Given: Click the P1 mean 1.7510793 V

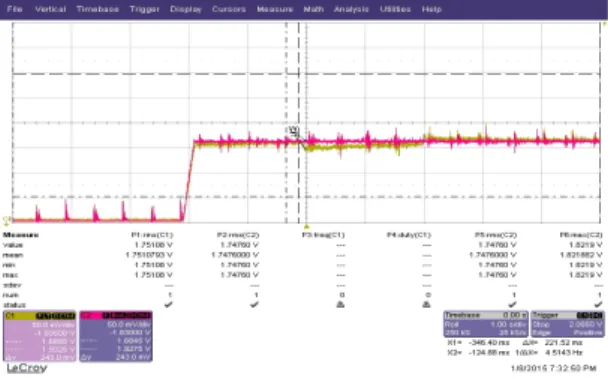Looking at the screenshot, I should tap(149, 255).
